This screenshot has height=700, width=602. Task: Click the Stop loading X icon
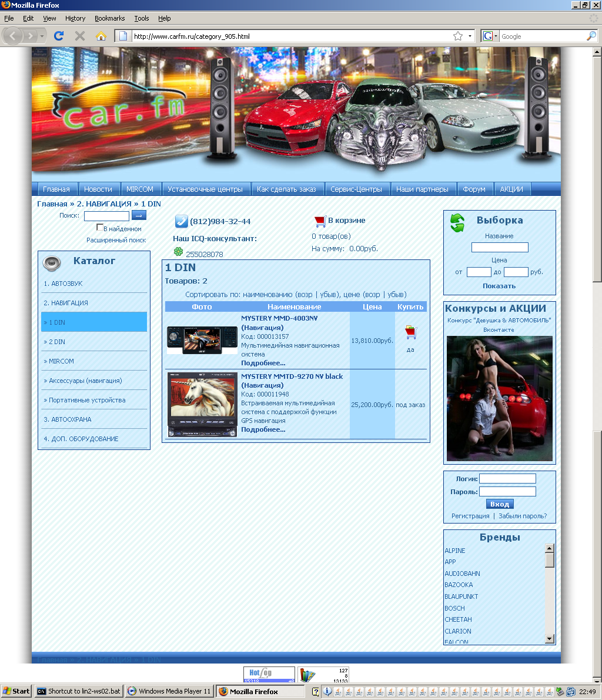click(x=80, y=36)
